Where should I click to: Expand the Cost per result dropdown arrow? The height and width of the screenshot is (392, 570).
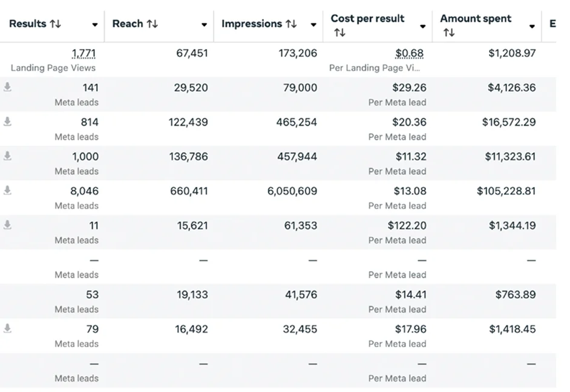click(422, 27)
